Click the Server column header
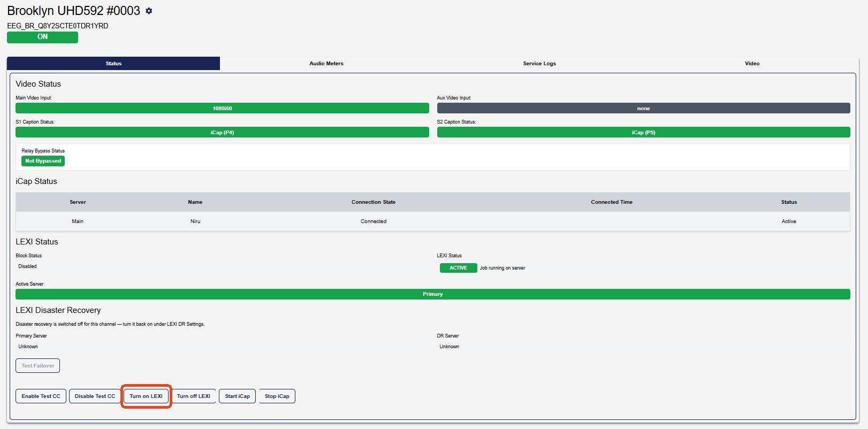 click(x=78, y=202)
